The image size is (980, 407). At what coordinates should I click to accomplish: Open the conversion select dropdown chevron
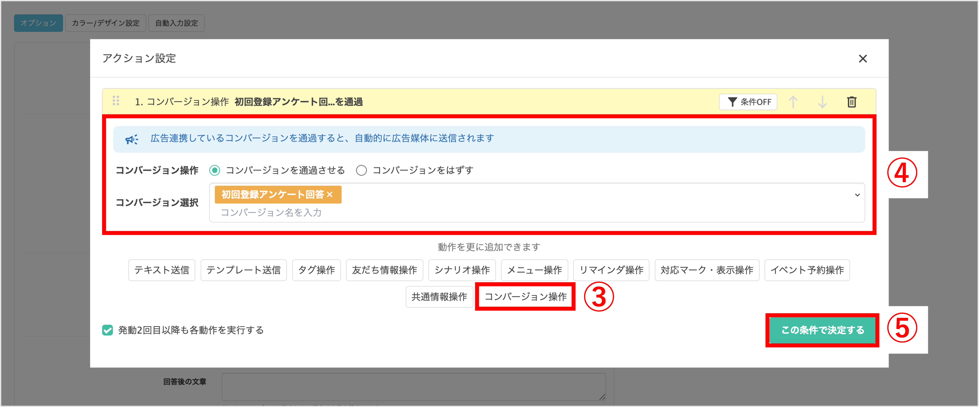(858, 195)
